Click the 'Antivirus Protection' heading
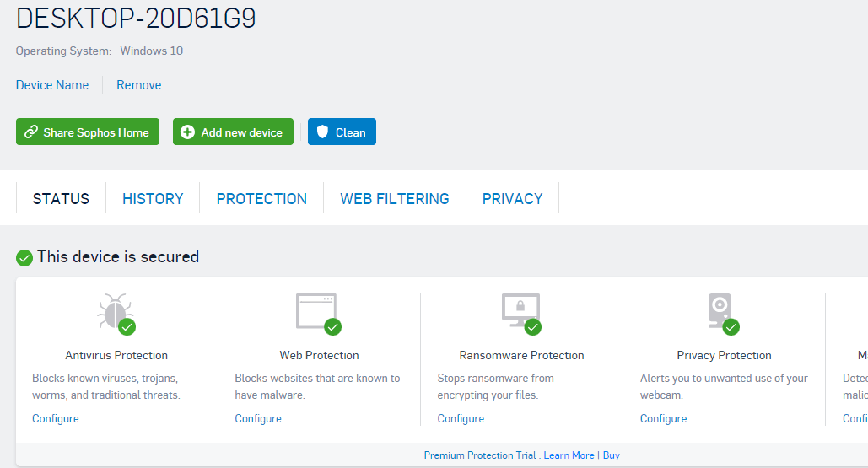The width and height of the screenshot is (868, 468). (116, 355)
